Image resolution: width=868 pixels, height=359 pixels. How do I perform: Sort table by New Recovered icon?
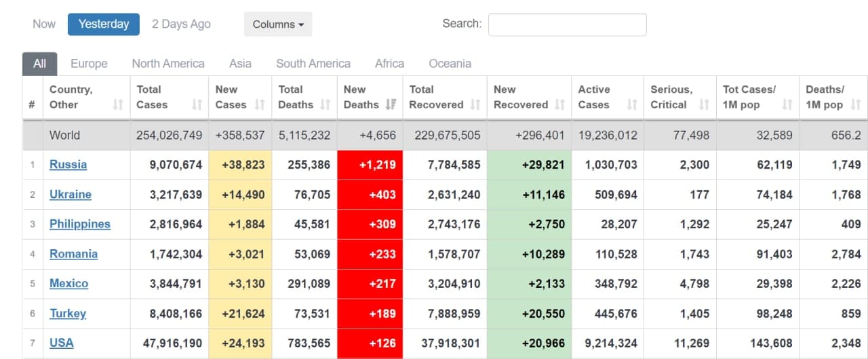[559, 105]
